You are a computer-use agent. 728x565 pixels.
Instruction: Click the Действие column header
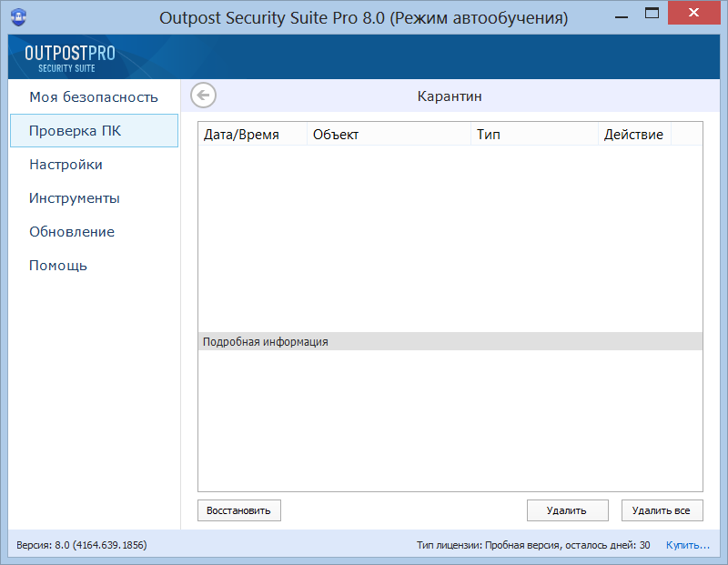(634, 135)
